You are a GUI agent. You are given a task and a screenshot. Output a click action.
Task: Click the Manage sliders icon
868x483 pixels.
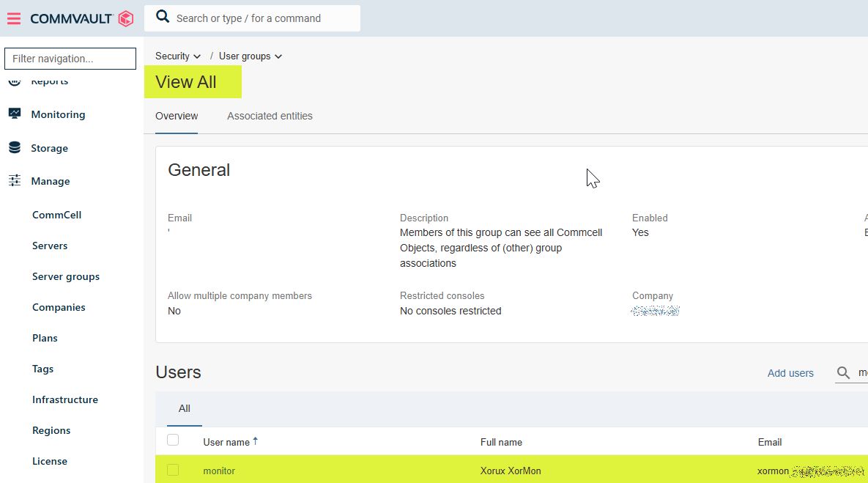(x=15, y=181)
